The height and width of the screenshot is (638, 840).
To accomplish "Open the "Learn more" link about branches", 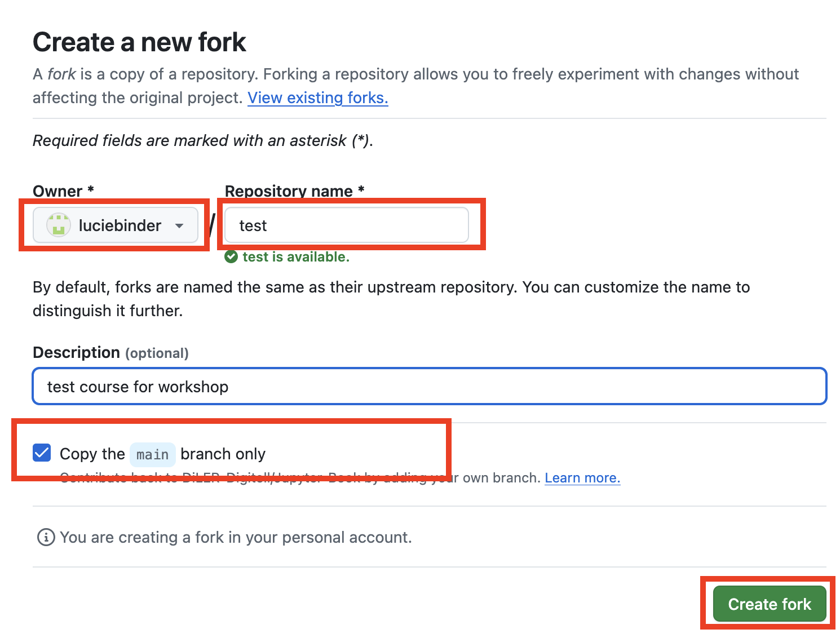I will 582,477.
